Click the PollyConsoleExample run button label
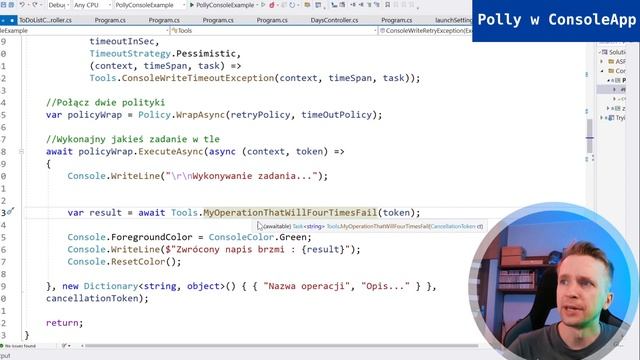640x360 pixels. 225,5
